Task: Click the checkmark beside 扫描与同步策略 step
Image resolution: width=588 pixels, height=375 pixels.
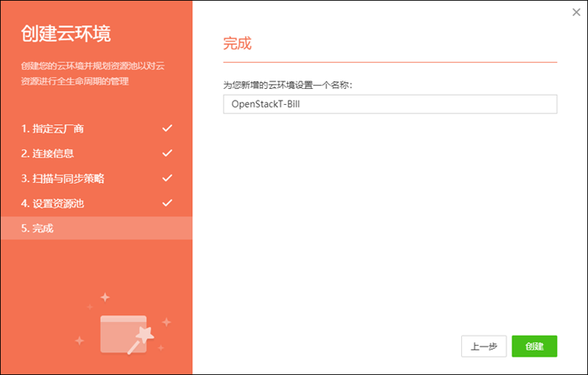Action: coord(167,179)
